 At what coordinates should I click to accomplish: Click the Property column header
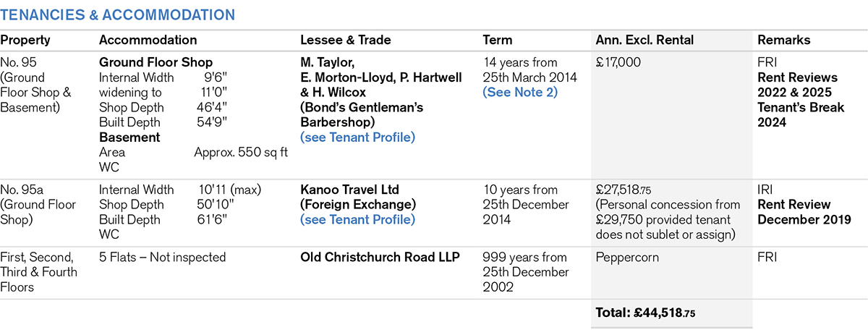point(25,41)
